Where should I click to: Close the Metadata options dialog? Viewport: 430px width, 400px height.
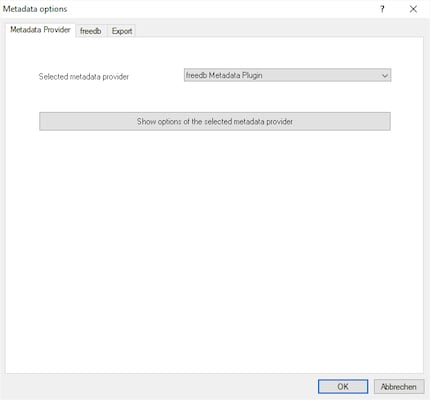pyautogui.click(x=413, y=9)
